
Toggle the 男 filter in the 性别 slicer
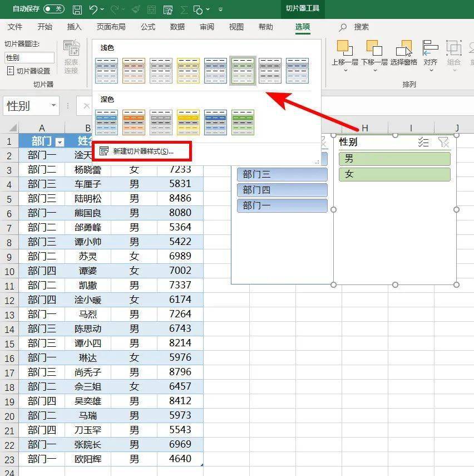point(394,158)
